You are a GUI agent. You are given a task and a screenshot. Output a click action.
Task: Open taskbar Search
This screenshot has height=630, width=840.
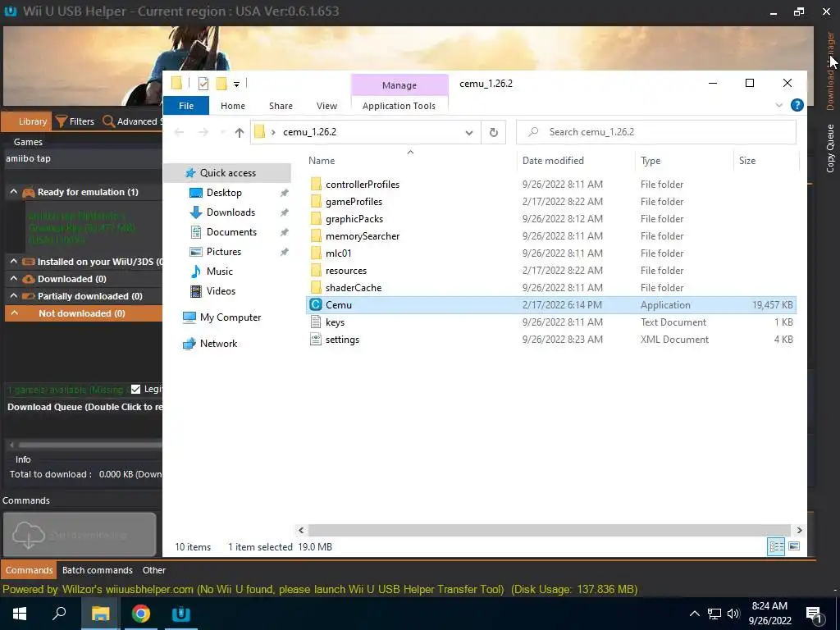tap(59, 614)
